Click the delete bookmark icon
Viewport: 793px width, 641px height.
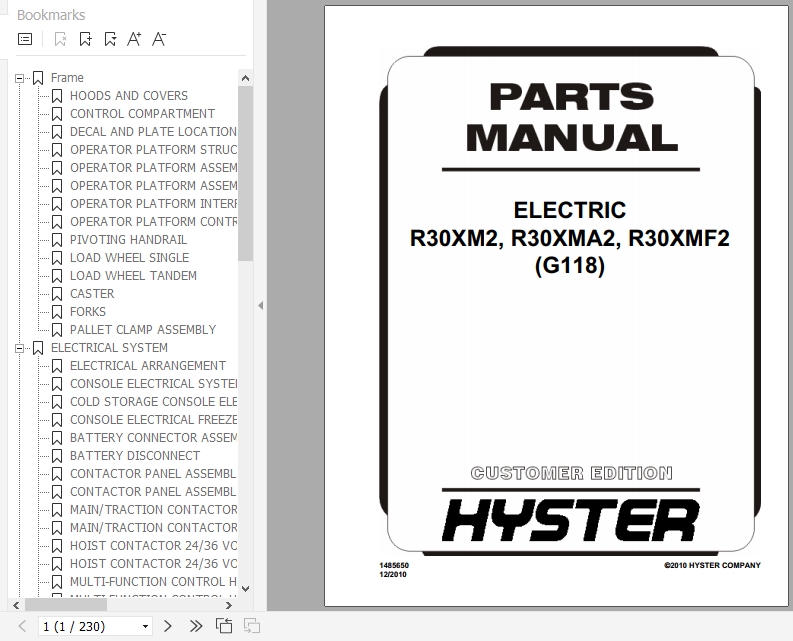tap(60, 39)
